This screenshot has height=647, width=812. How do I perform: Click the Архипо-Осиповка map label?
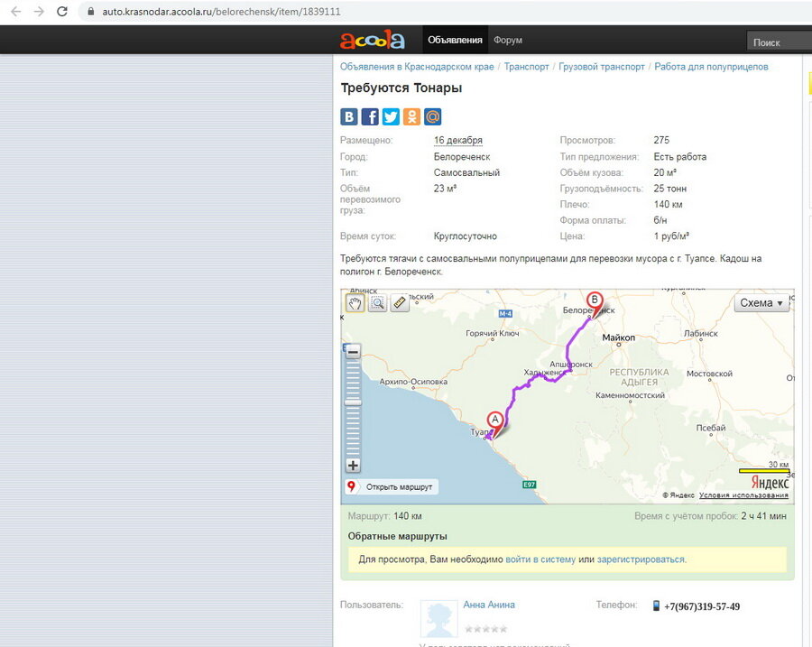tap(413, 382)
